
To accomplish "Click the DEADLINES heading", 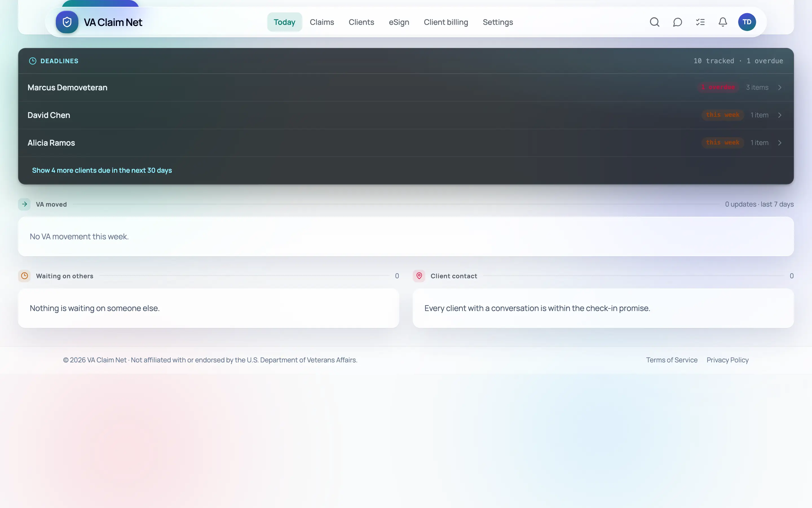I will coord(59,61).
